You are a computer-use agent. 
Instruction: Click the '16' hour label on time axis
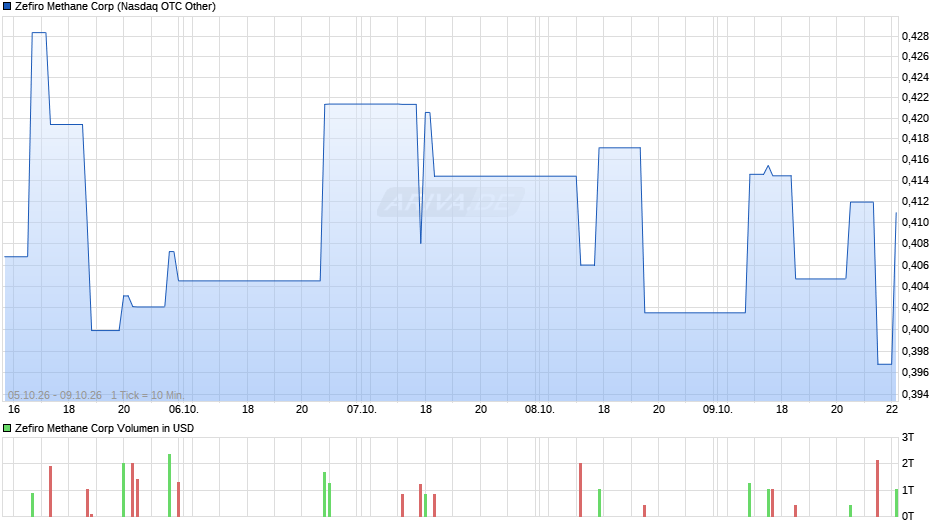(14, 409)
